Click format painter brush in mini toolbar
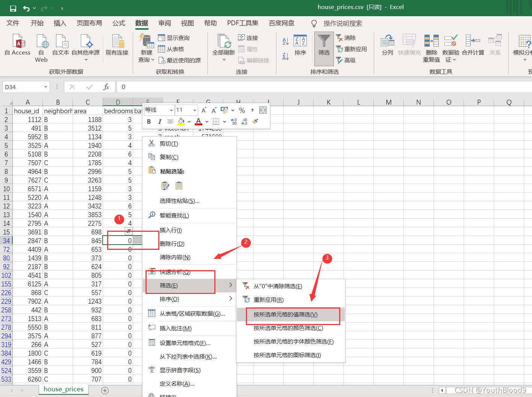Image resolution: width=532 pixels, height=397 pixels. [255, 122]
